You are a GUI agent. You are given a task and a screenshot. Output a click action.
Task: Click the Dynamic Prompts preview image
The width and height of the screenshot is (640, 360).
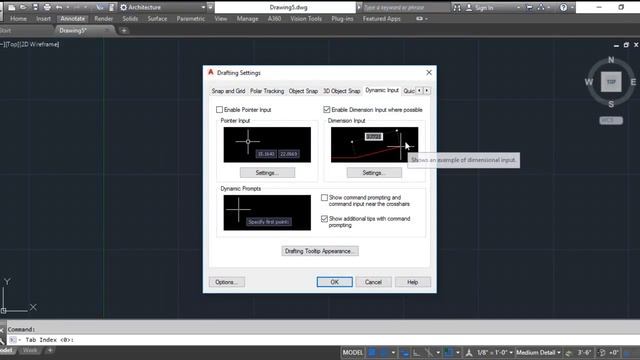pos(267,213)
